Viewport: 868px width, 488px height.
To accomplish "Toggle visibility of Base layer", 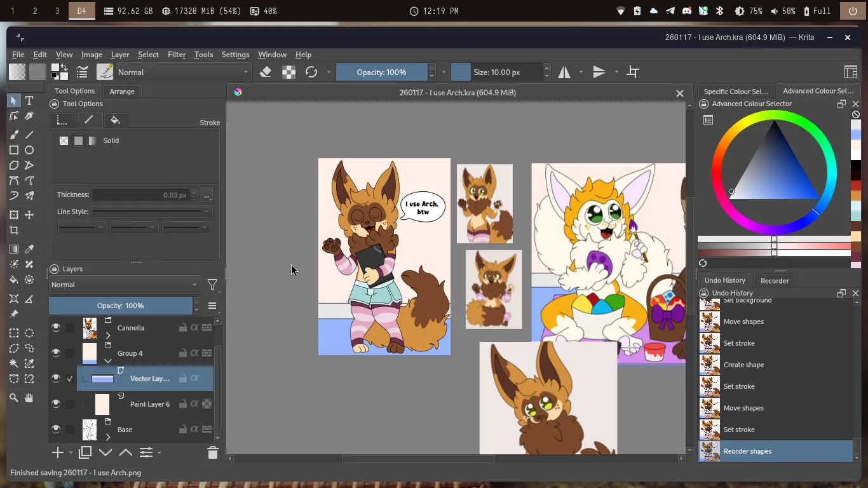I will point(56,430).
